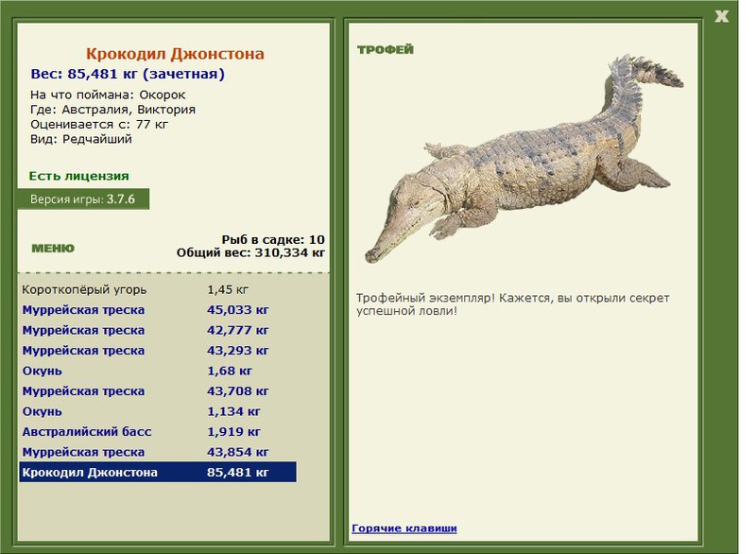The height and width of the screenshot is (554, 756).
Task: Open the Горячие клавиши link
Action: (404, 528)
